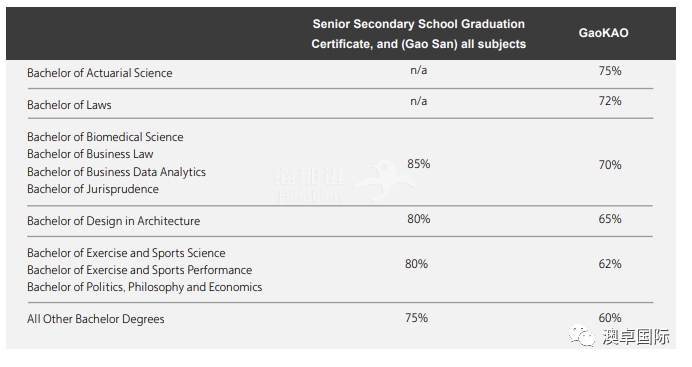Screen dimensions: 692x367
Task: Click Bachelor of Exercise and Sports Science
Action: point(126,253)
